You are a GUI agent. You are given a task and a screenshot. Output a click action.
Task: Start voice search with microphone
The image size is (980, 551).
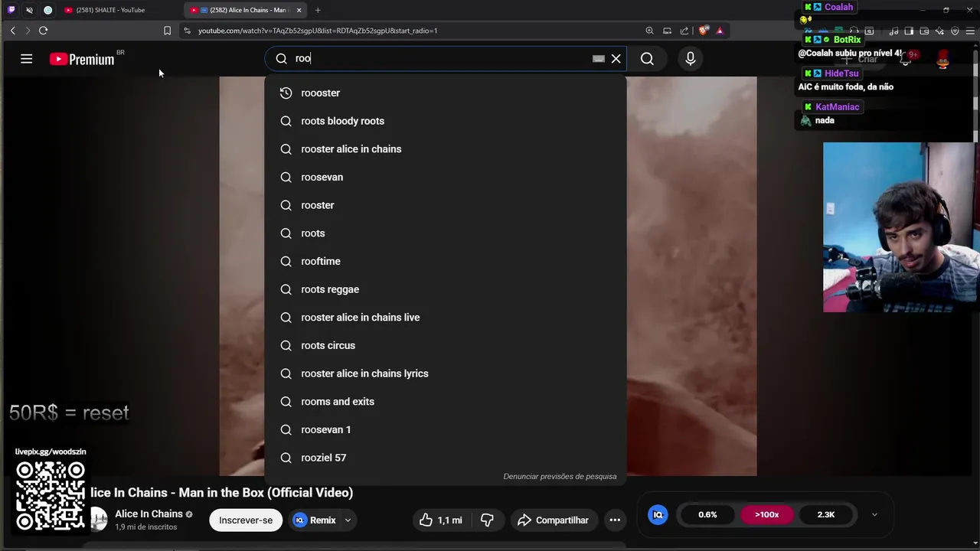(x=691, y=59)
